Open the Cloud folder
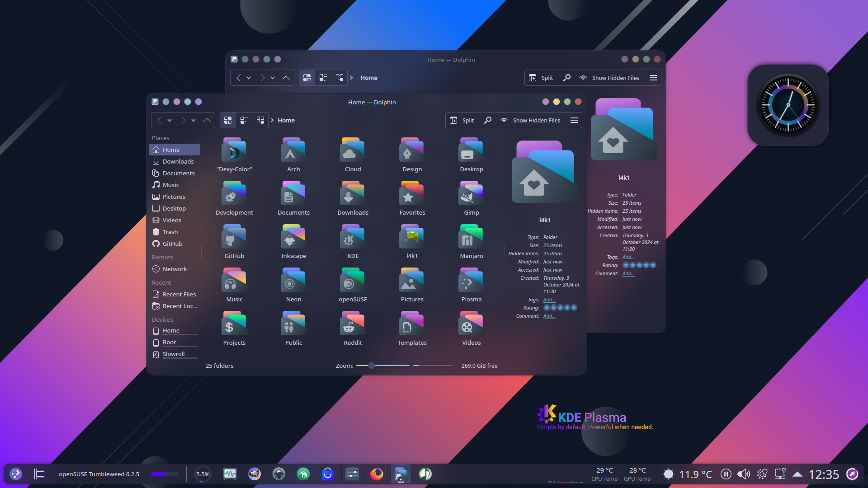 (353, 155)
